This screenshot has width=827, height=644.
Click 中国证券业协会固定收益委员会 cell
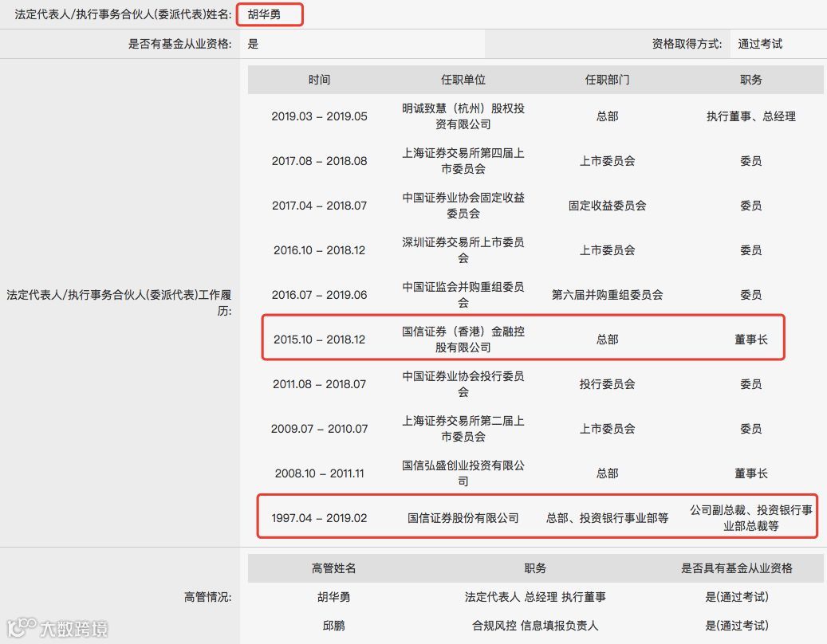[463, 206]
